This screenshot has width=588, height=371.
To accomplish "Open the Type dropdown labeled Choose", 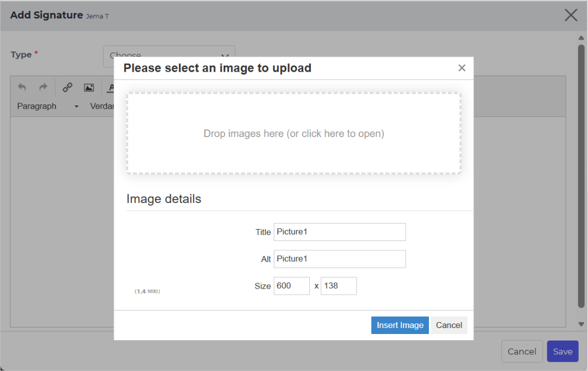I will click(x=169, y=55).
